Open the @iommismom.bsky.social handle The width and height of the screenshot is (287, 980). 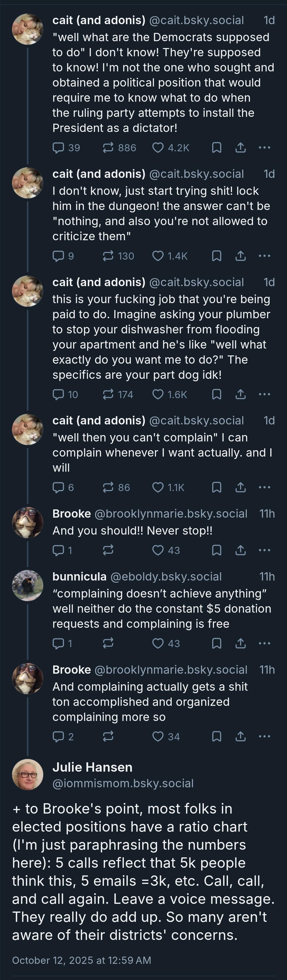123,783
